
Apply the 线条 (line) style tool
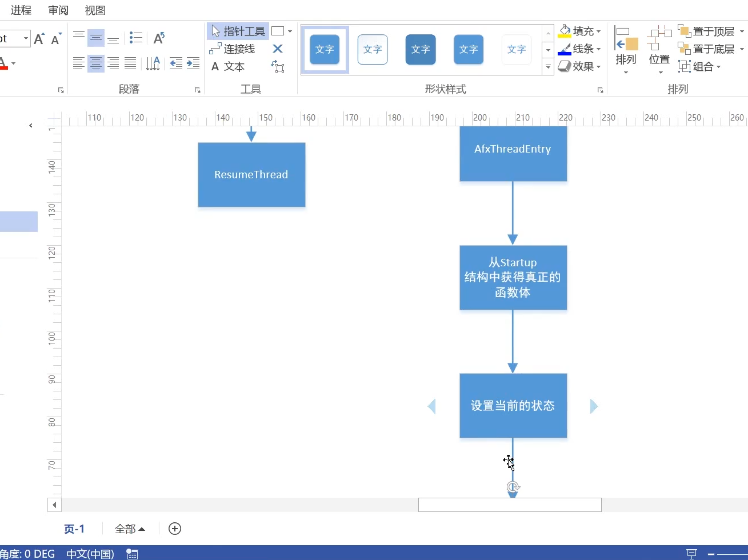[x=579, y=49]
